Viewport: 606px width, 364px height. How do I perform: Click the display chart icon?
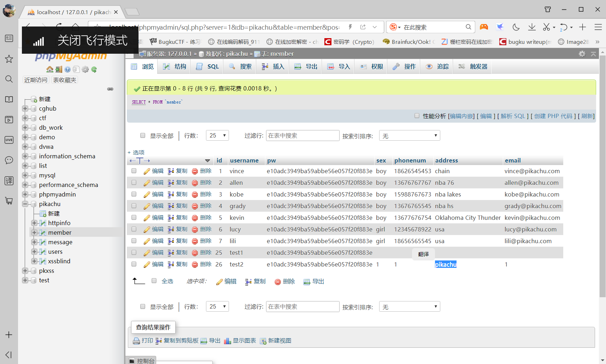228,341
